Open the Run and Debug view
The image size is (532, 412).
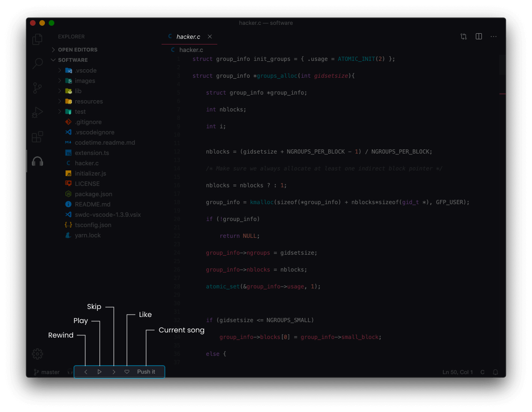click(x=37, y=112)
